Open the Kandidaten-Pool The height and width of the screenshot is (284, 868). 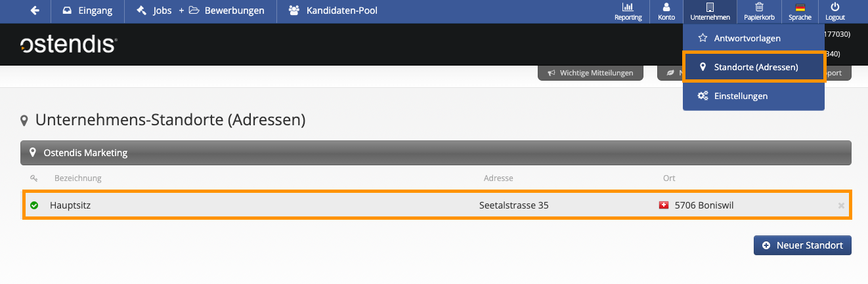tap(333, 10)
